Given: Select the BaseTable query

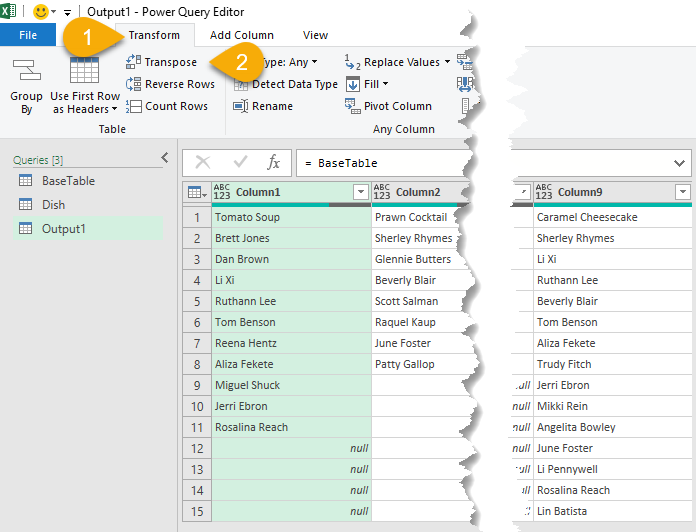Looking at the screenshot, I should click(68, 181).
